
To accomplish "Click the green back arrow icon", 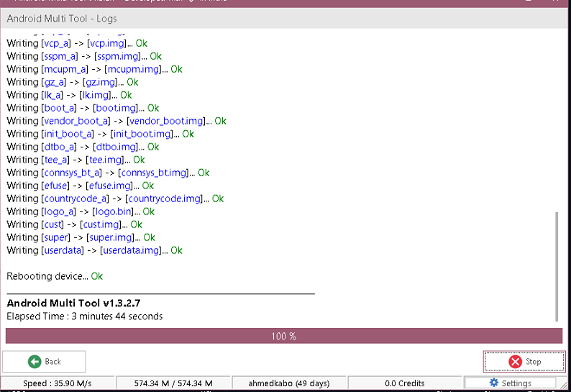I will coord(35,362).
